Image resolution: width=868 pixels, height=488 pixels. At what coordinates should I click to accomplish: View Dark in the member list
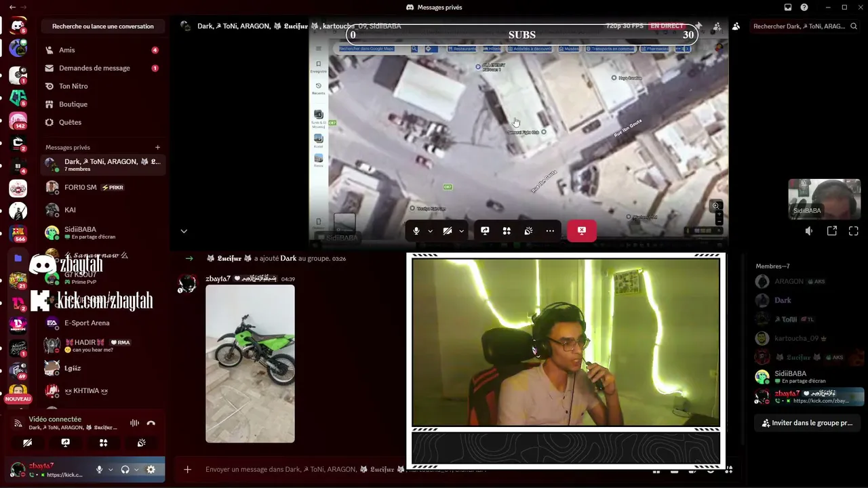coord(808,300)
